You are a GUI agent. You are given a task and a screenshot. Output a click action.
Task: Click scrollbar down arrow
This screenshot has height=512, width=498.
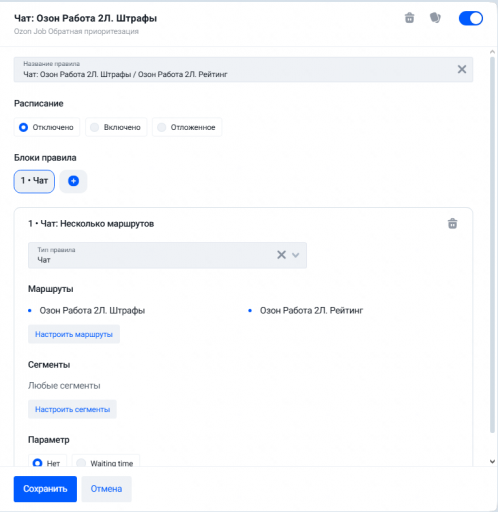click(492, 462)
